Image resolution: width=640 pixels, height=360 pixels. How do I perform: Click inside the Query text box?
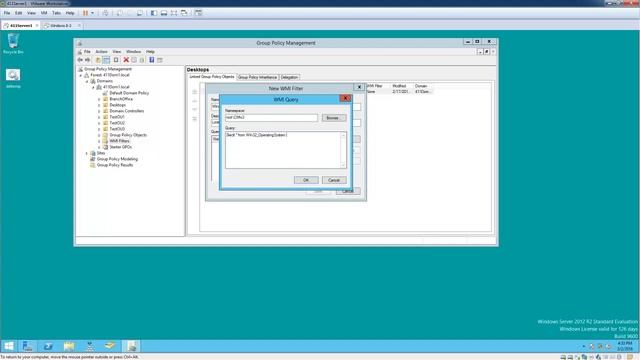tap(283, 150)
